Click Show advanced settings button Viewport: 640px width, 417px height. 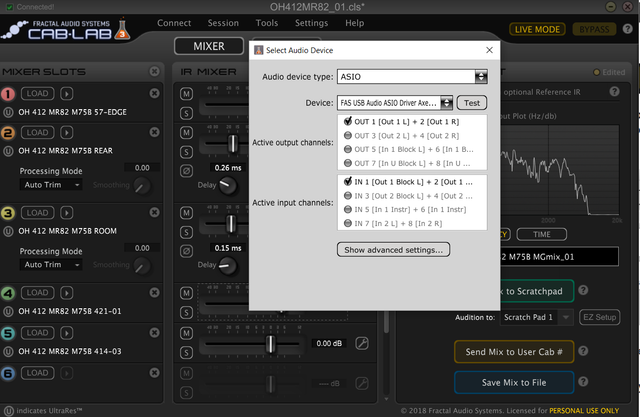pos(394,249)
